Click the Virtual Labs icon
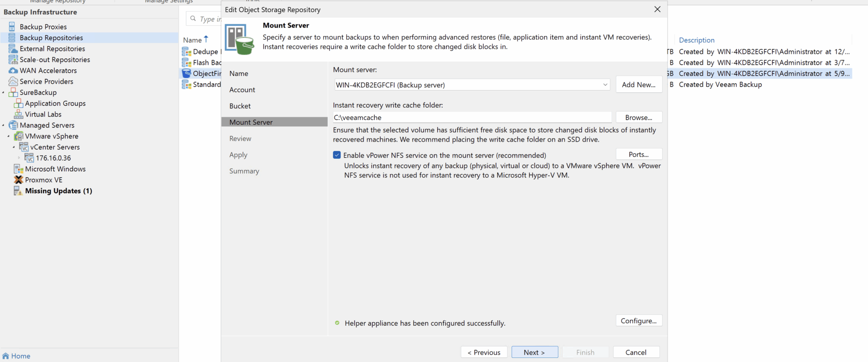The image size is (868, 362). 19,114
